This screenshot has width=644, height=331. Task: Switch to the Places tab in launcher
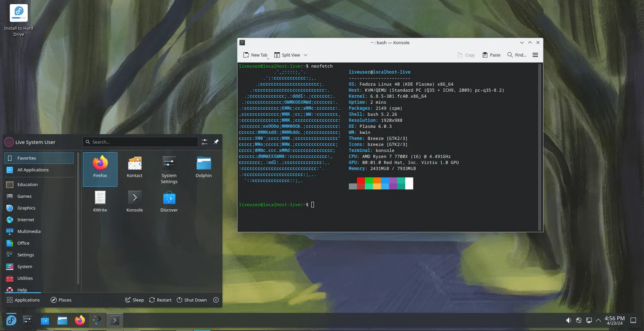point(61,300)
